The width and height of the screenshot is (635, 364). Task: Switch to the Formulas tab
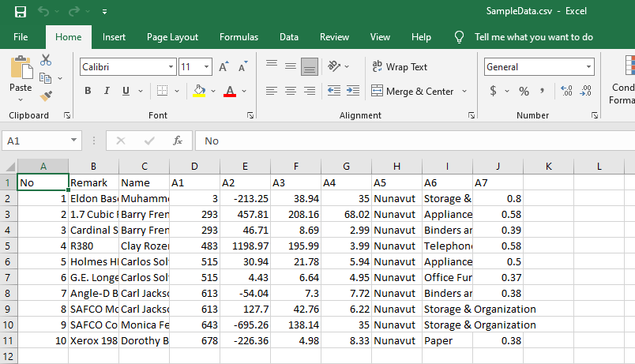[239, 37]
